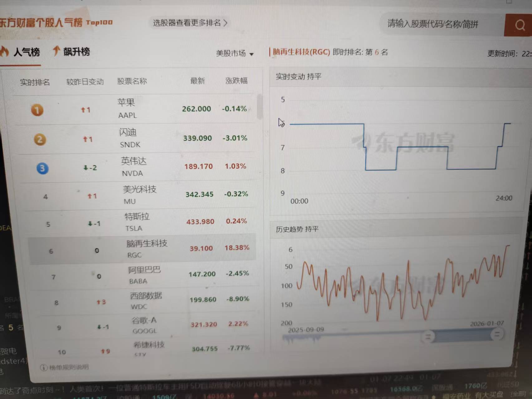Viewport: 532px width, 399px height.
Task: Click the 较昨日变动 column header
Action: pyautogui.click(x=85, y=82)
